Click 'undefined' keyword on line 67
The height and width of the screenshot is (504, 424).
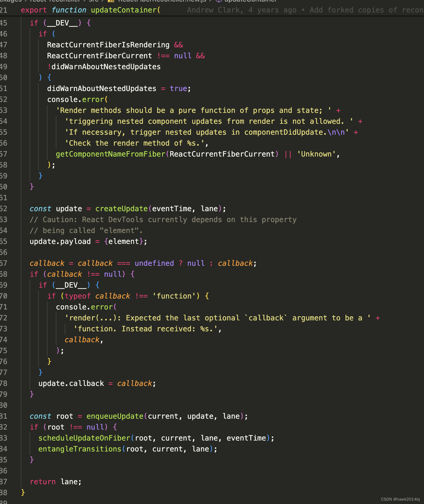coord(154,263)
